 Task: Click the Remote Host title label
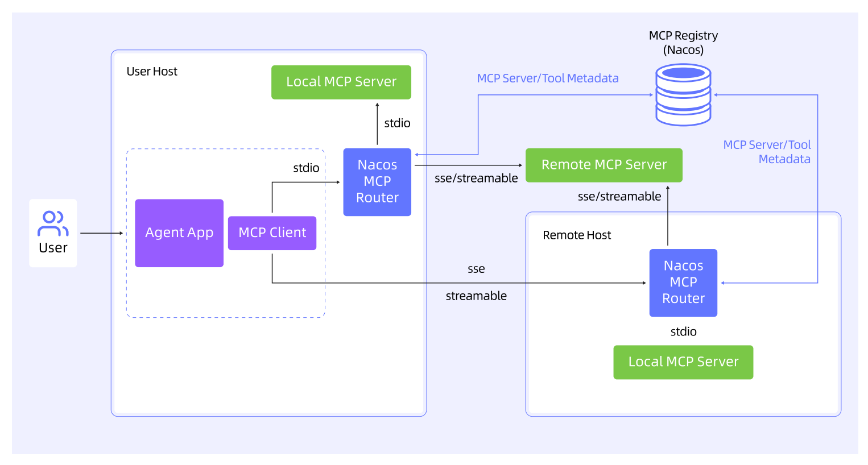click(x=577, y=235)
